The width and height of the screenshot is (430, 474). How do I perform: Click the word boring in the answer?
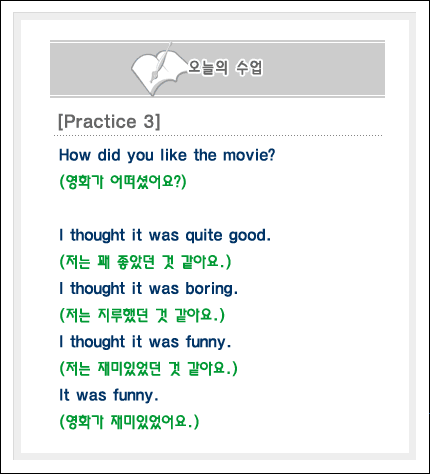[212, 289]
